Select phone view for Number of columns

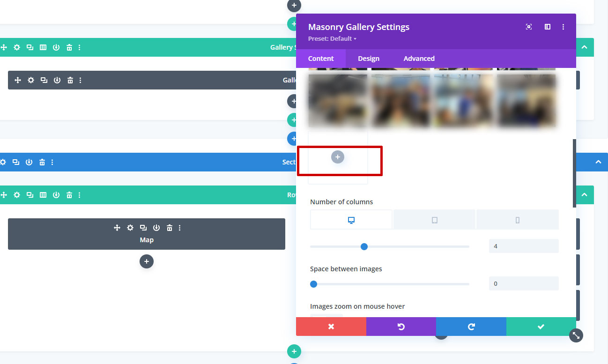[x=518, y=220]
